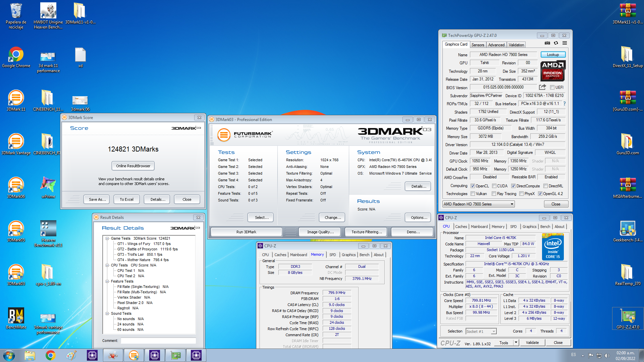The height and width of the screenshot is (362, 644).
Task: Select the Heaven Benchmark v2.1 desktop icon
Action: 48,234
